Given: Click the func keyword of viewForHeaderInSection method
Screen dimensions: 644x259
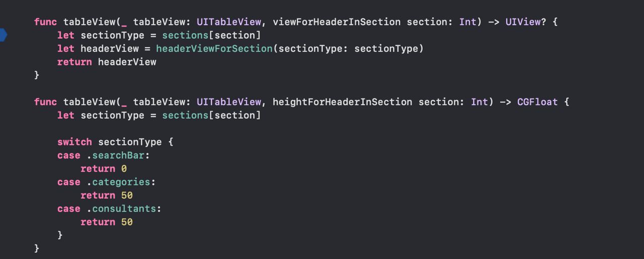Looking at the screenshot, I should 45,22.
